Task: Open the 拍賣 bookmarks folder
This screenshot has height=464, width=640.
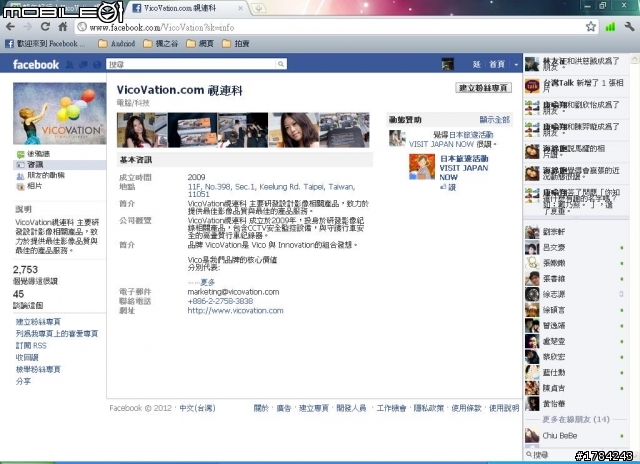Action: click(236, 43)
